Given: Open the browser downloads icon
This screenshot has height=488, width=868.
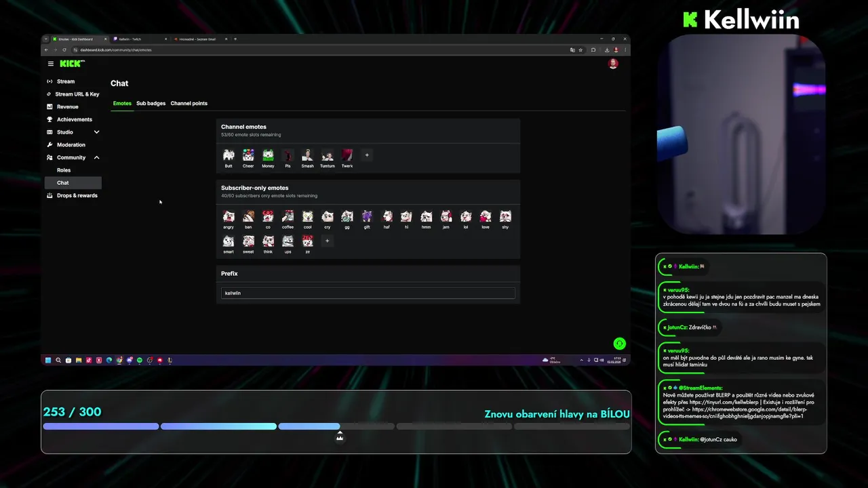Looking at the screenshot, I should point(607,49).
